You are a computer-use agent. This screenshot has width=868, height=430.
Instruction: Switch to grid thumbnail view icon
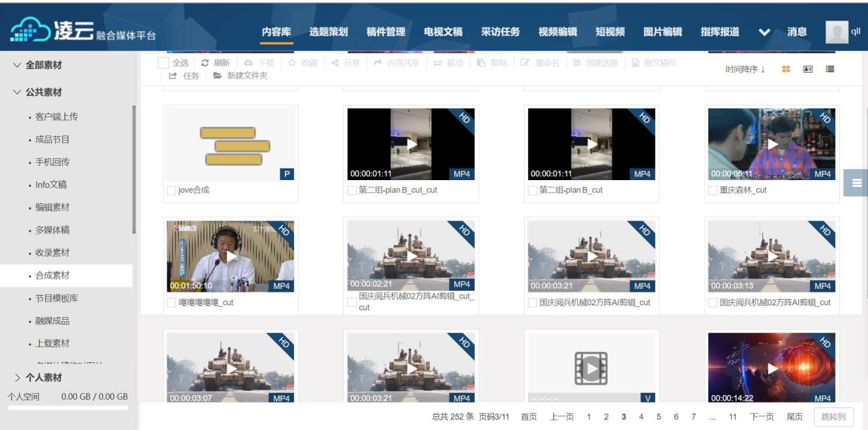(x=786, y=69)
